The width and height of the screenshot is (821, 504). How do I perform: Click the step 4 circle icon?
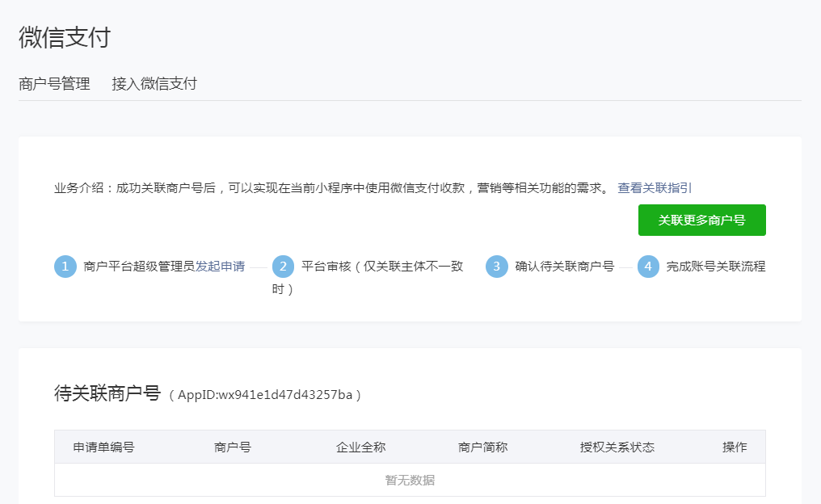coord(648,267)
